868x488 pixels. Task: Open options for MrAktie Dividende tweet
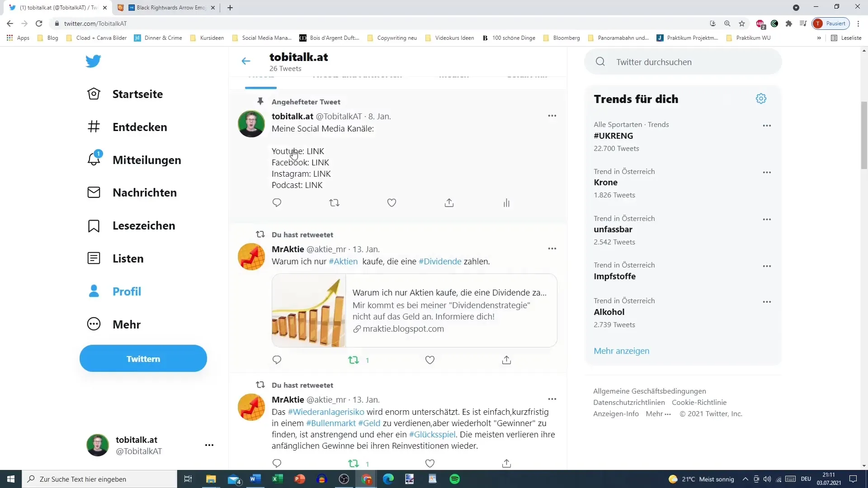click(552, 249)
